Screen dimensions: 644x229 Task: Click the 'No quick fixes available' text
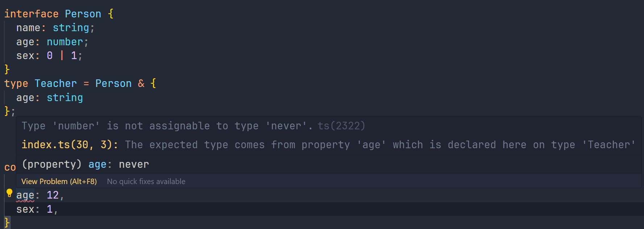pyautogui.click(x=146, y=182)
